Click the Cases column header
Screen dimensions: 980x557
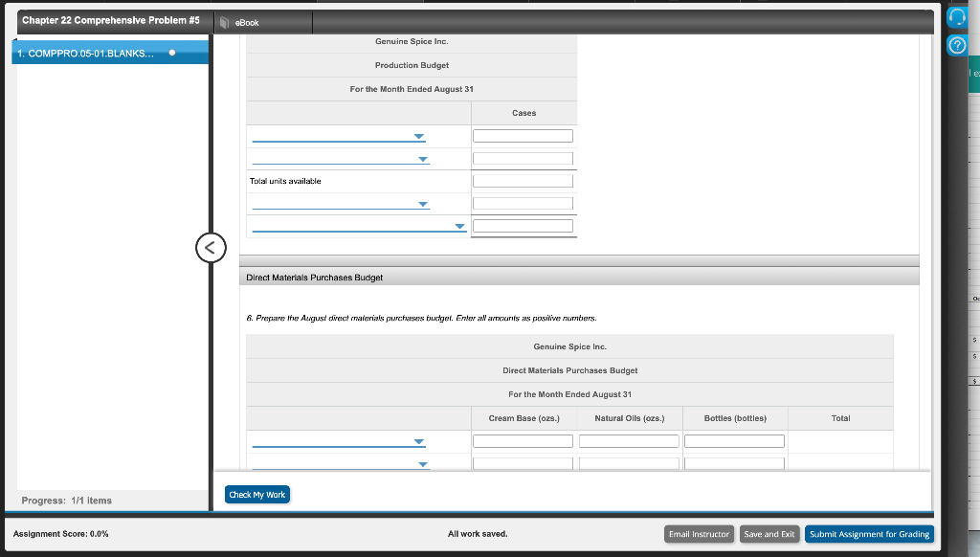click(523, 113)
